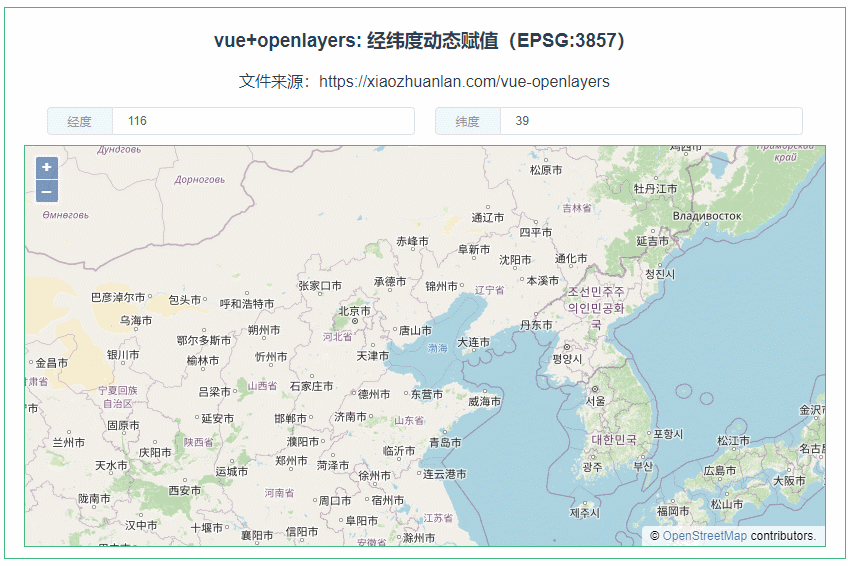Click the 大连市 label on map

pos(473,343)
